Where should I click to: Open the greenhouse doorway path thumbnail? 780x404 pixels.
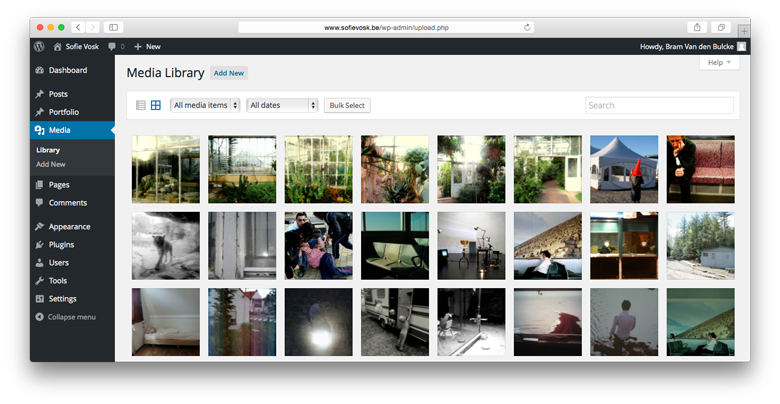tap(548, 169)
